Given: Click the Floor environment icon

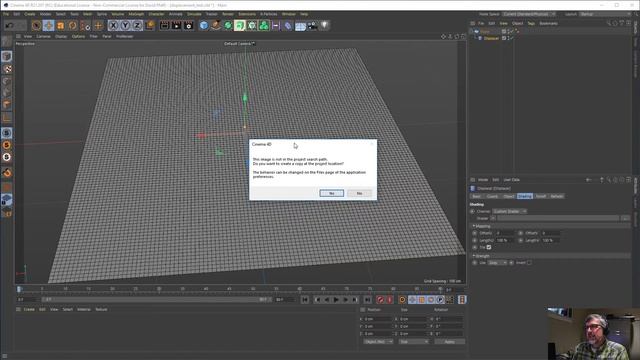Looking at the screenshot, I should pos(300,26).
